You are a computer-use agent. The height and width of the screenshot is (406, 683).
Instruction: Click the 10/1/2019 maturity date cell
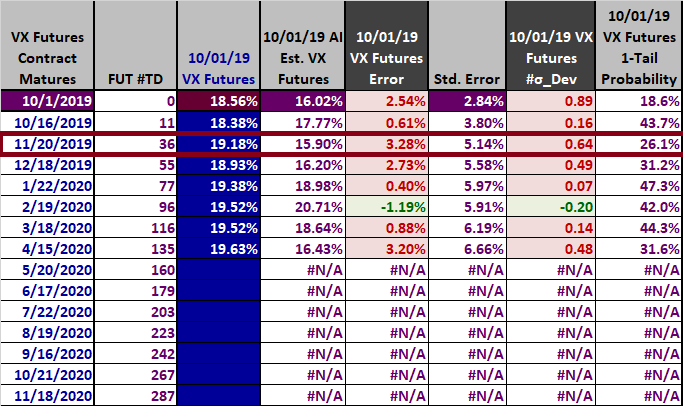47,101
